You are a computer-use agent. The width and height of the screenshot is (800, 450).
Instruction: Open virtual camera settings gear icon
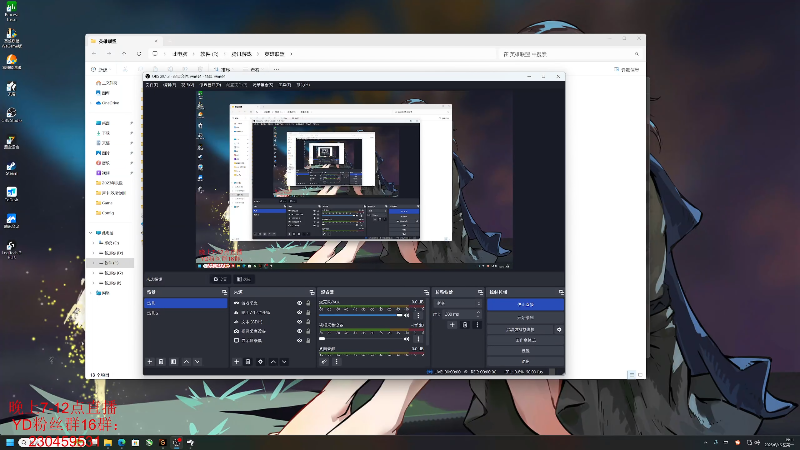(559, 330)
